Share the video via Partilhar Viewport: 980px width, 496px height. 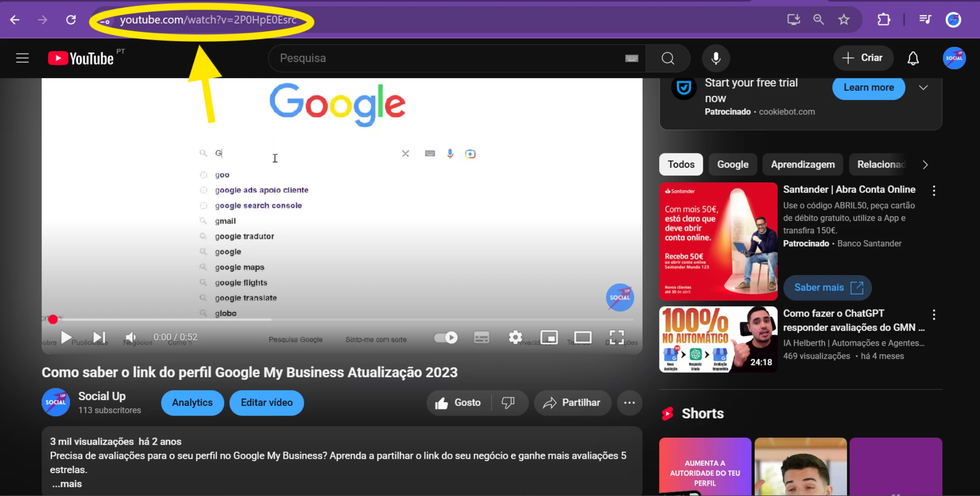coord(572,403)
